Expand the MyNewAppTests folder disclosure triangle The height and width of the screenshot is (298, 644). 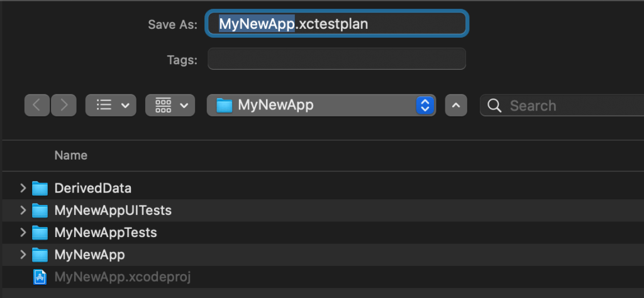point(23,233)
